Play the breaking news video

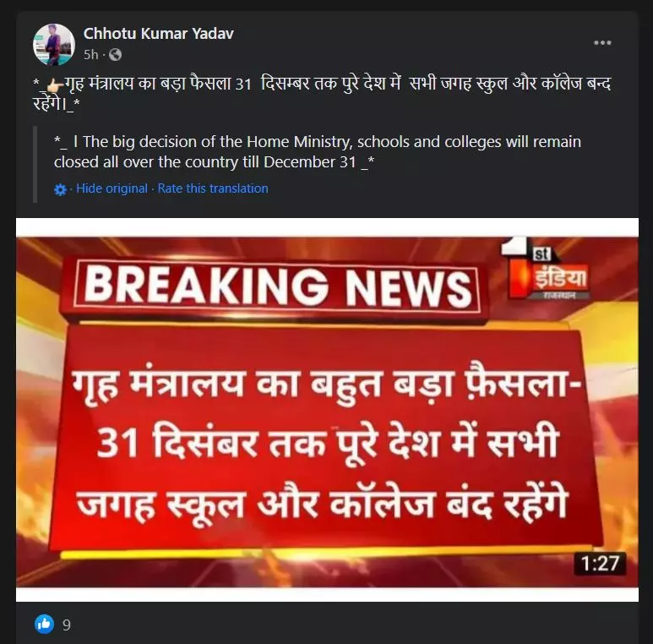[327, 412]
